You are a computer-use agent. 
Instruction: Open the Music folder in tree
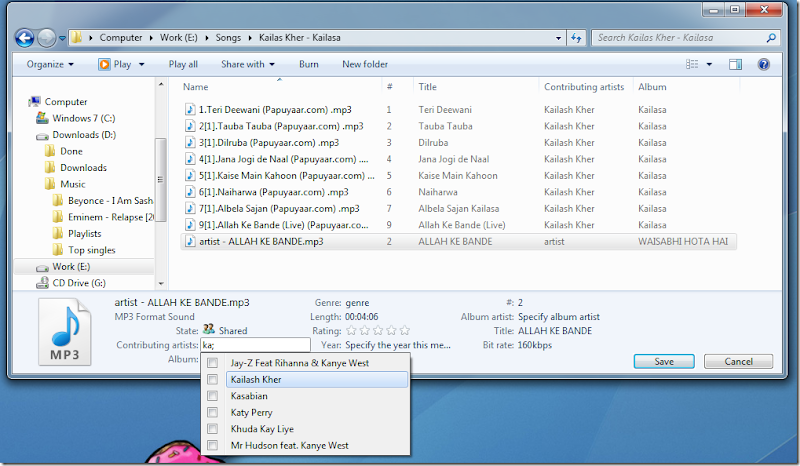(72, 184)
